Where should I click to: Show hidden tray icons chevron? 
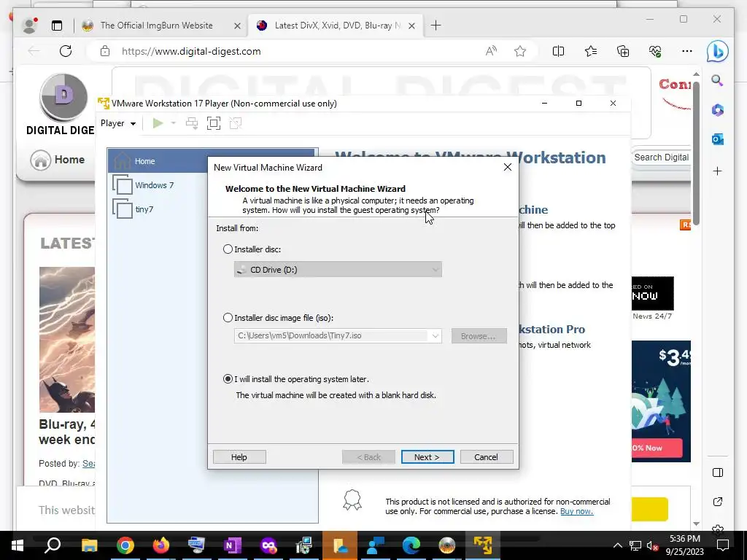pos(617,545)
